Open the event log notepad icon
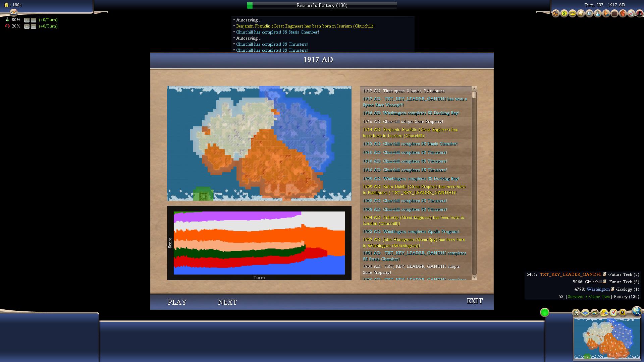This screenshot has height=362, width=644. pos(13,13)
